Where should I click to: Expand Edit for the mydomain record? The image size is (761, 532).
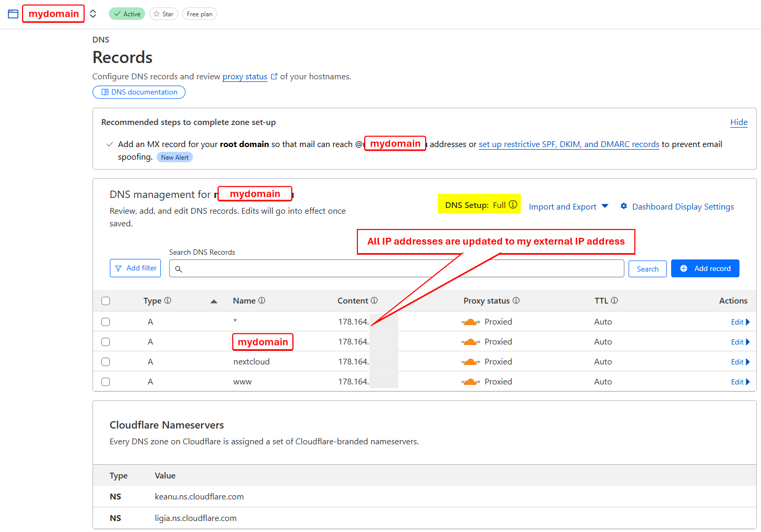(740, 342)
